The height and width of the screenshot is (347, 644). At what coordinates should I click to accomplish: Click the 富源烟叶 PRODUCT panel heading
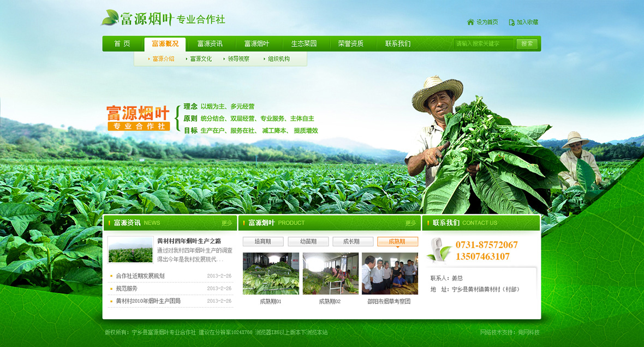click(276, 223)
